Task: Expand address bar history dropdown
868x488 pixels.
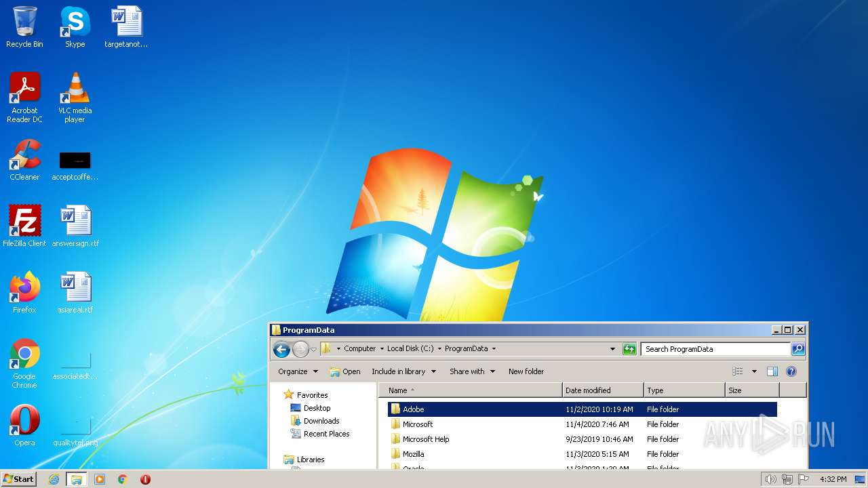Action: (x=612, y=349)
